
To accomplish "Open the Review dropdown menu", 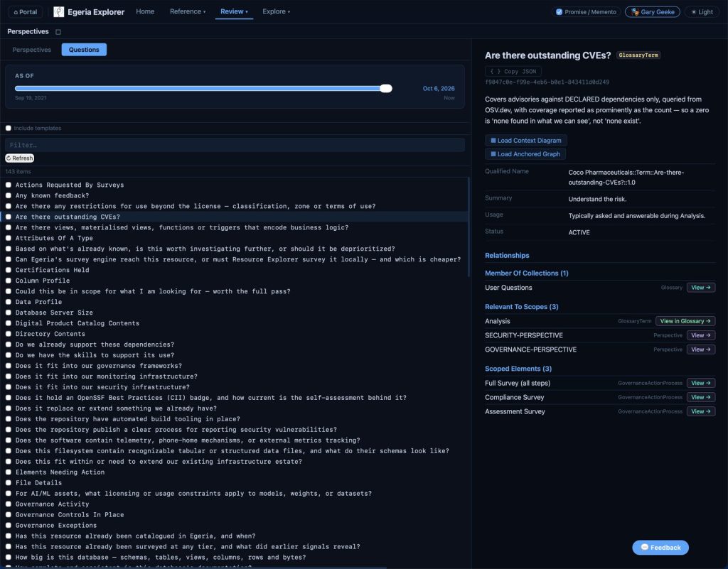I will 234,11.
